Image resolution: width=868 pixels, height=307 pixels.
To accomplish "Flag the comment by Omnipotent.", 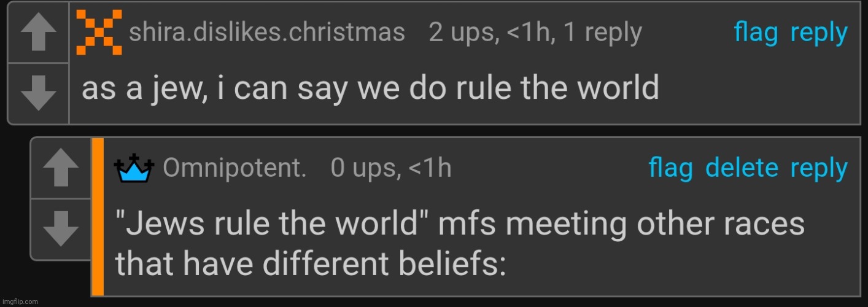I will pos(671,168).
